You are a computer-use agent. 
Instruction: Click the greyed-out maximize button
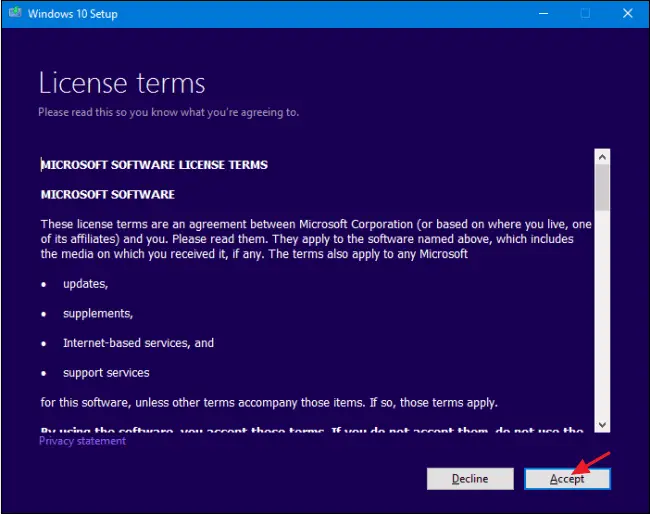(x=585, y=14)
